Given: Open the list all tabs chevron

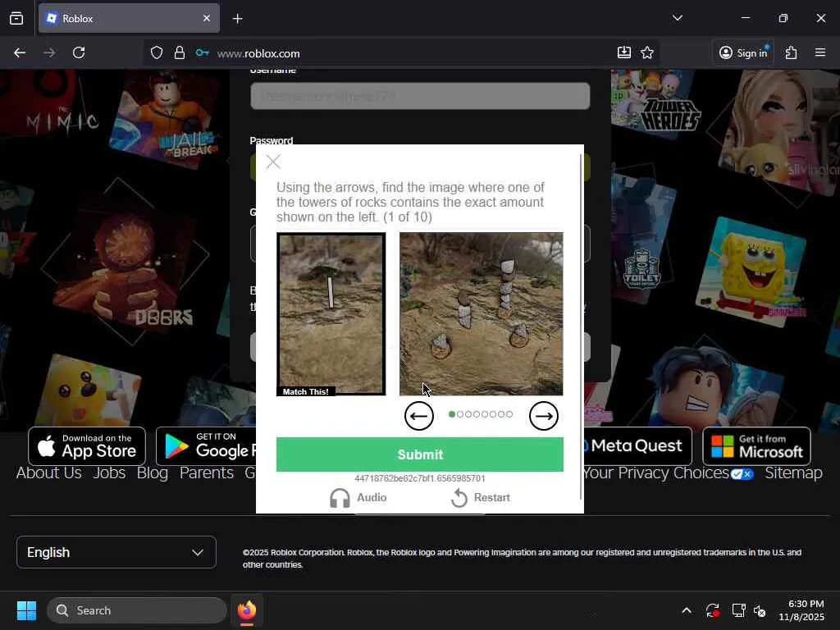Looking at the screenshot, I should (678, 18).
